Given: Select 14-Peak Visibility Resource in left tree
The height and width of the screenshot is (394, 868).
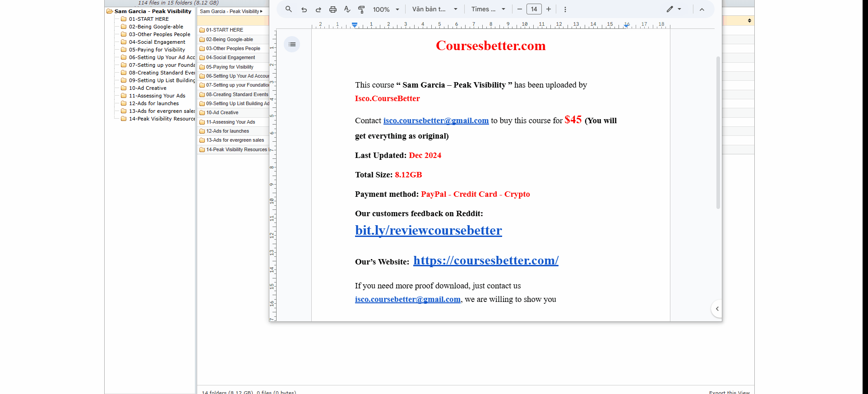Looking at the screenshot, I should point(162,119).
